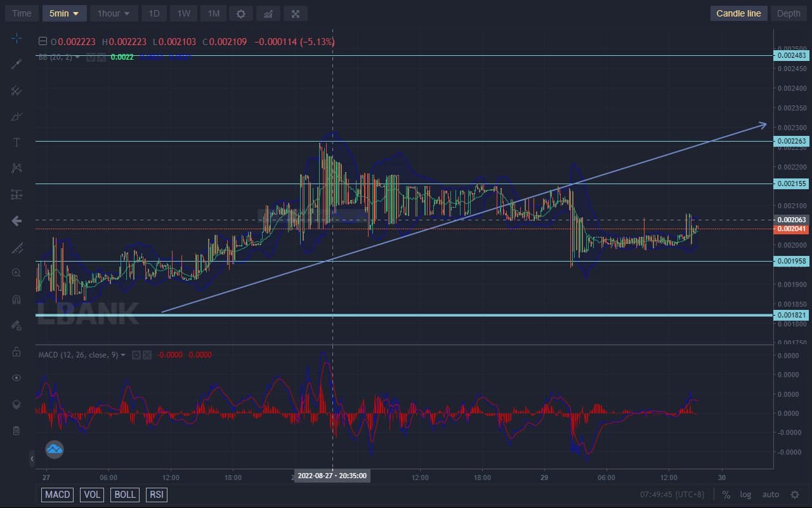The width and height of the screenshot is (812, 508).
Task: Remove the BB indicator
Action: (x=100, y=57)
